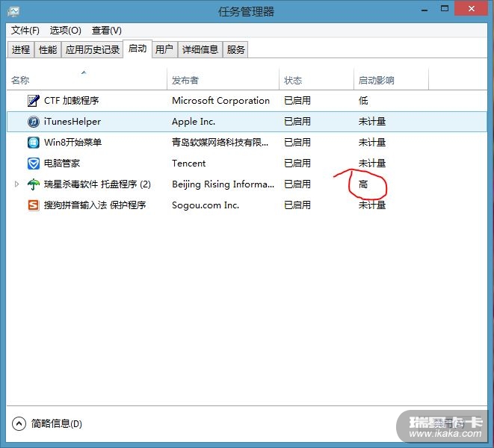Select the CTF 加载程序 row name
Screen dimensions: 494x448
point(72,101)
